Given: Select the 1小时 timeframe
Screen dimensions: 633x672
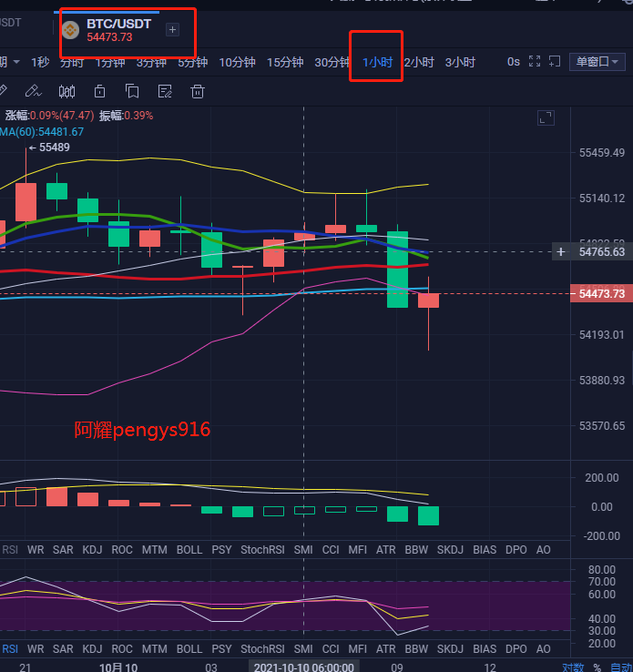Looking at the screenshot, I should 377,62.
